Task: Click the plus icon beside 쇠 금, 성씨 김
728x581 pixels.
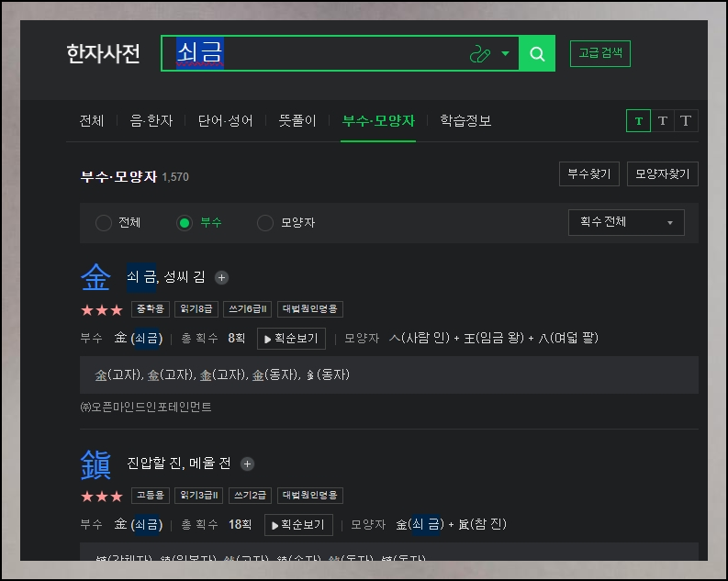Action: pyautogui.click(x=221, y=277)
